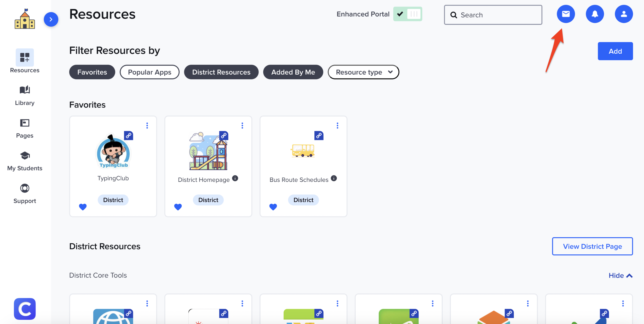Image resolution: width=644 pixels, height=324 pixels.
Task: Open the messages envelope icon
Action: point(566,14)
